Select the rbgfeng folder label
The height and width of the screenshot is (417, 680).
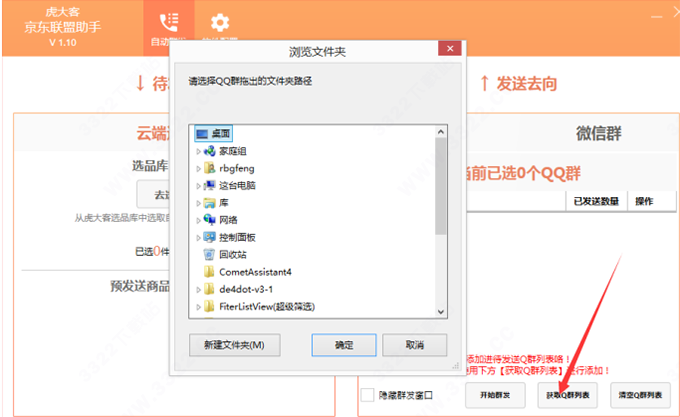237,168
